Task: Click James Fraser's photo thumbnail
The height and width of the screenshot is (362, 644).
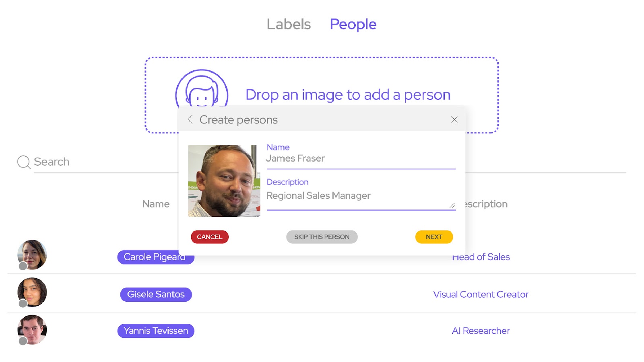Action: (x=223, y=181)
